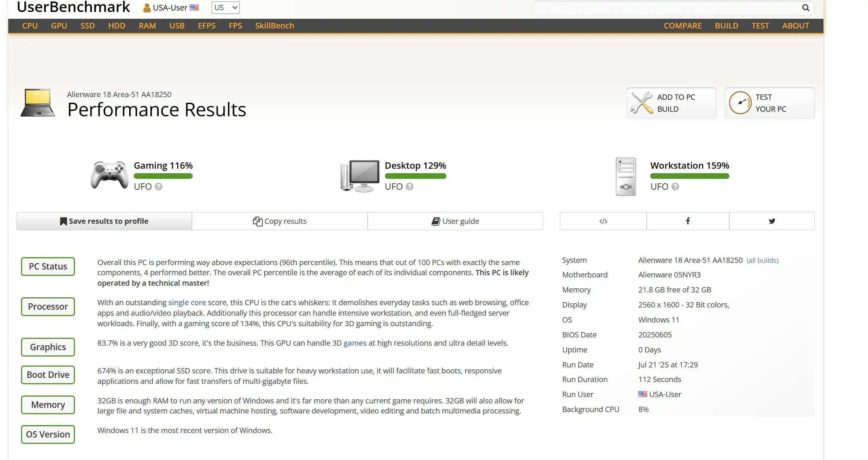This screenshot has width=868, height=460.
Task: Click the Workstation UFO help question mark
Action: (675, 187)
